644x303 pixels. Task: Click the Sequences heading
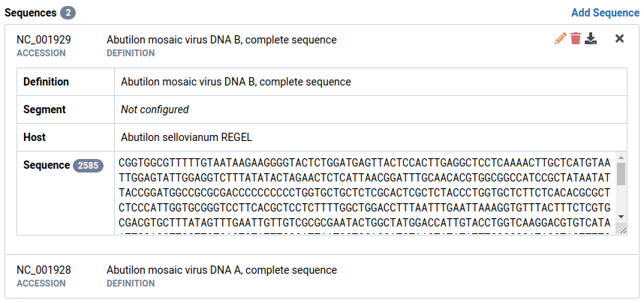(x=30, y=13)
